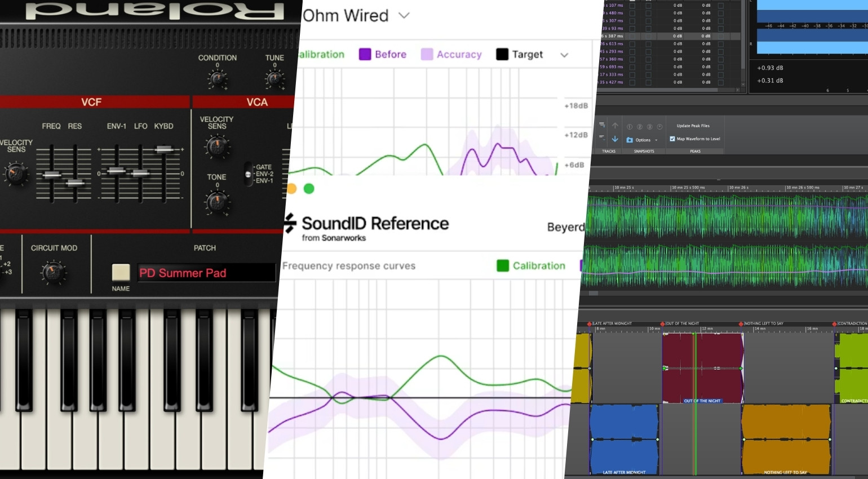Image resolution: width=868 pixels, height=479 pixels.
Task: Click the green window dot in SoundID
Action: point(309,188)
